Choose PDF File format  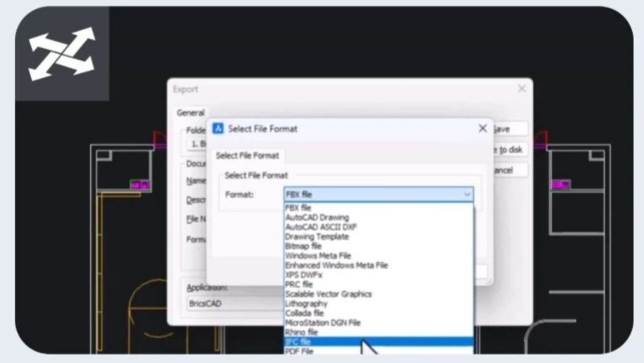(x=378, y=351)
